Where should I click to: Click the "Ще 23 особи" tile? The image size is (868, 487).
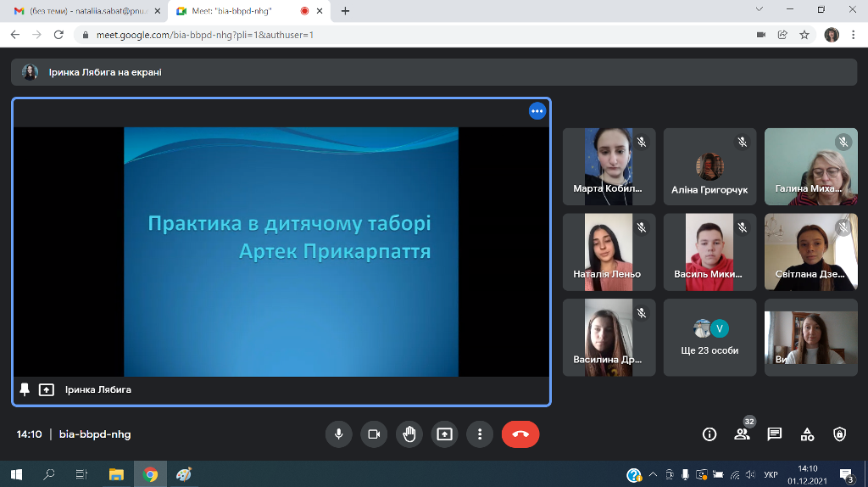[x=709, y=337]
